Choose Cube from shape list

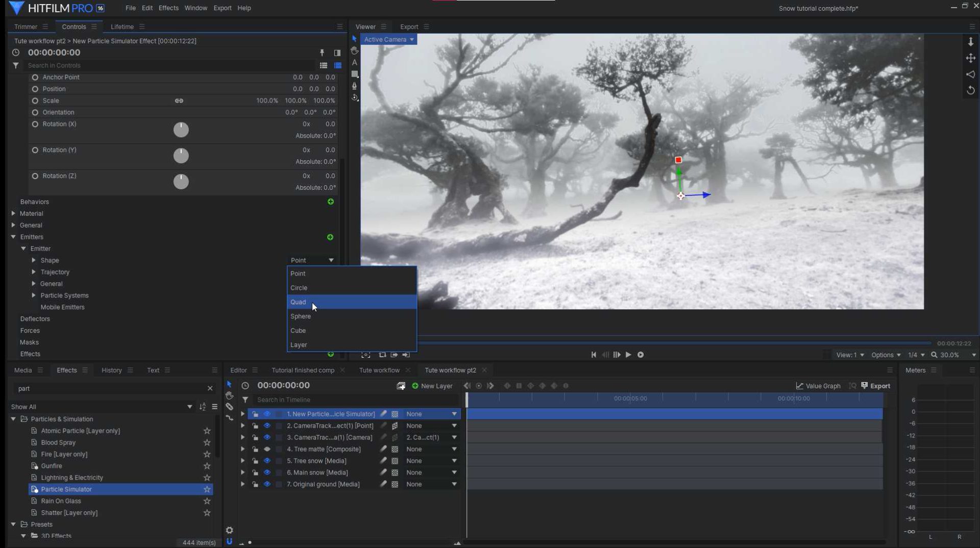click(352, 331)
